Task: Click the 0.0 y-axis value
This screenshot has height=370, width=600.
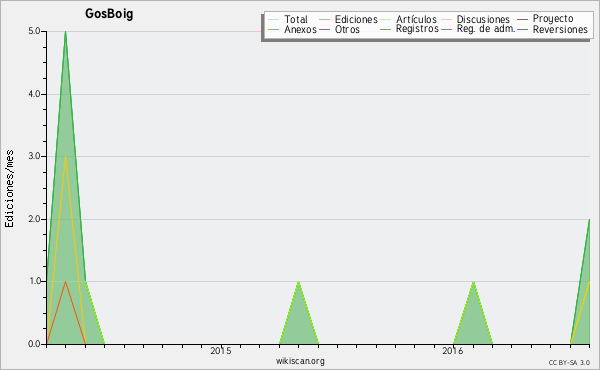Action: [34, 344]
